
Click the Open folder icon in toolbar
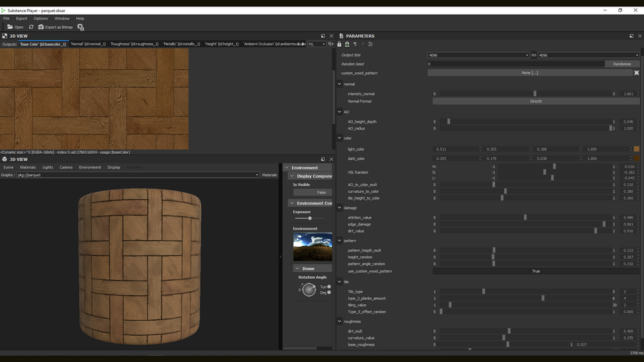(10, 27)
